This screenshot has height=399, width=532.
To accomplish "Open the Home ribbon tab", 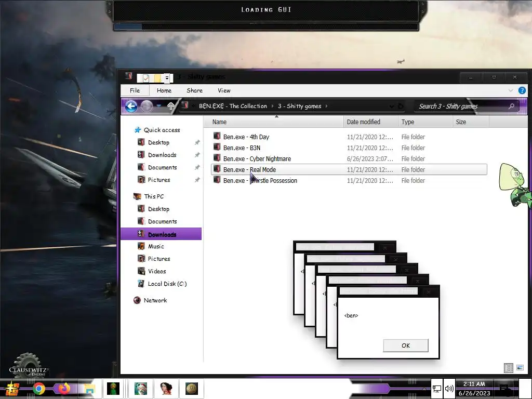I will click(x=164, y=90).
